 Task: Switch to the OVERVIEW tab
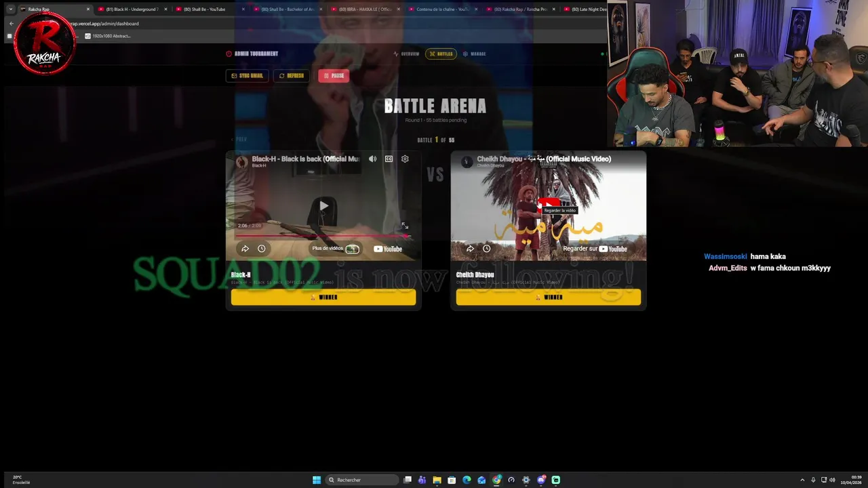pos(407,54)
